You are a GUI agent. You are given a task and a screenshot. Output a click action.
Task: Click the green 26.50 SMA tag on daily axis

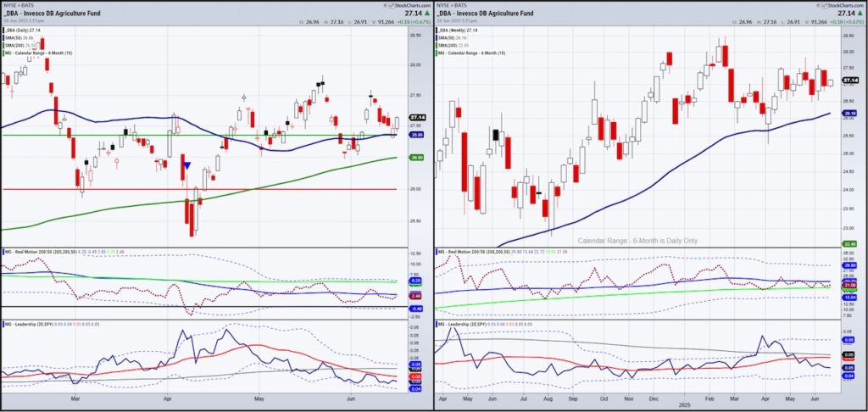pyautogui.click(x=416, y=157)
